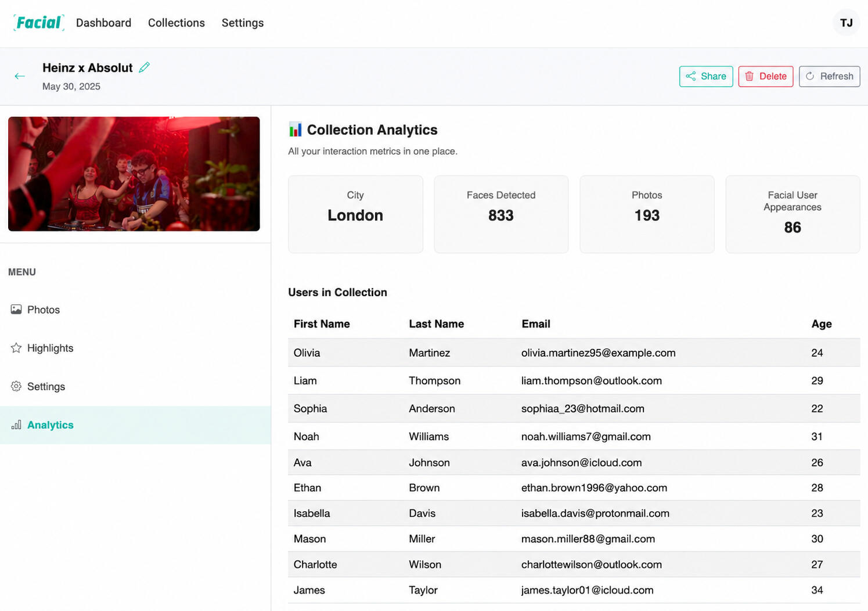
Task: Click the City London card
Action: [x=355, y=214]
